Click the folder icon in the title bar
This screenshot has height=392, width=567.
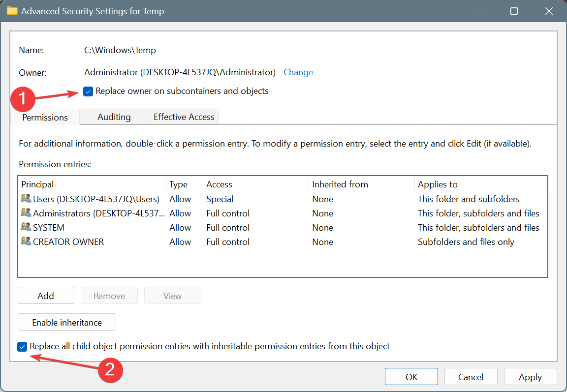pyautogui.click(x=12, y=11)
